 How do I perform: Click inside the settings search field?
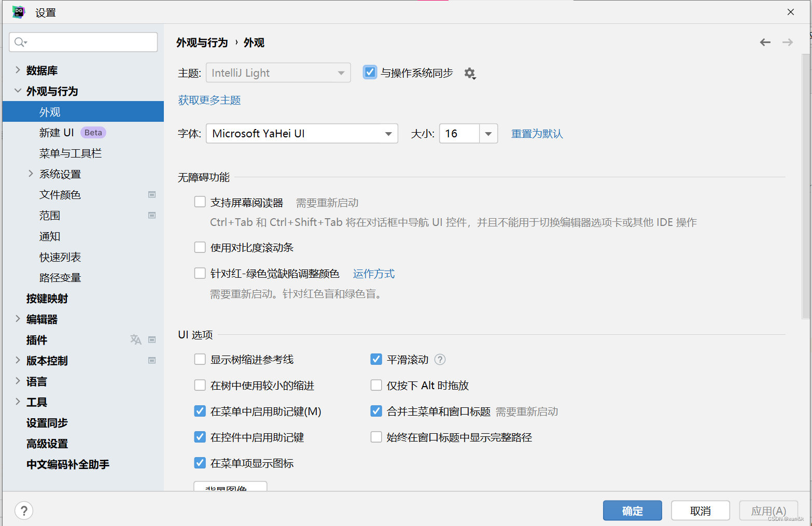83,42
